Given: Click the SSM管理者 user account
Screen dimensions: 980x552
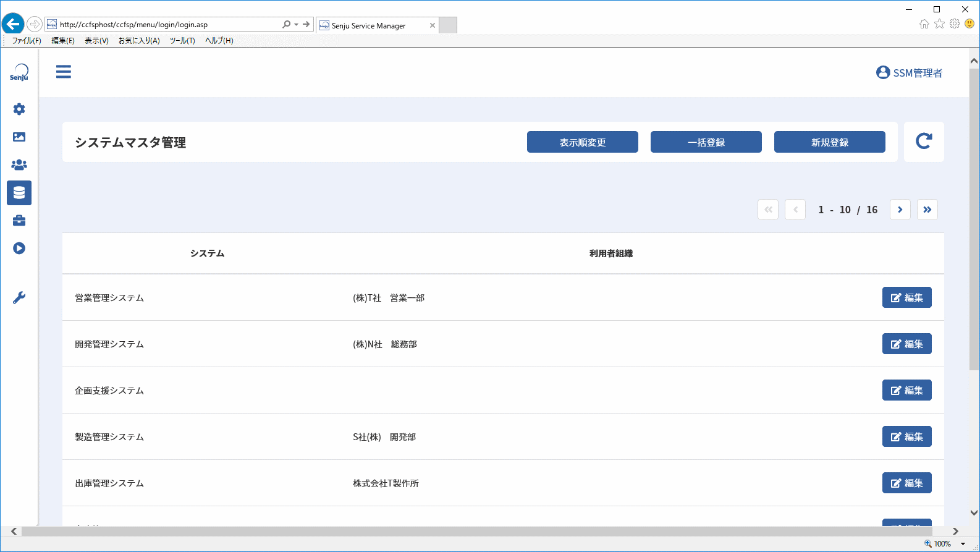Looking at the screenshot, I should (x=909, y=73).
